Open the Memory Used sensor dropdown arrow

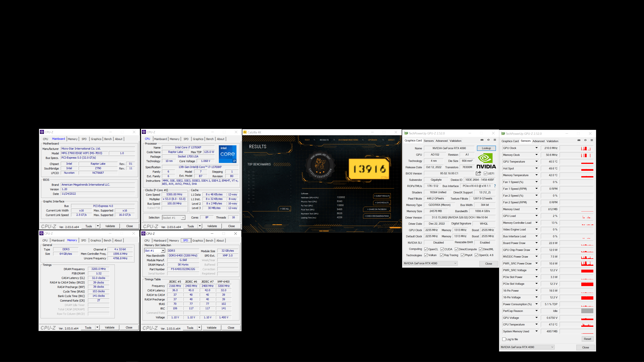536,209
